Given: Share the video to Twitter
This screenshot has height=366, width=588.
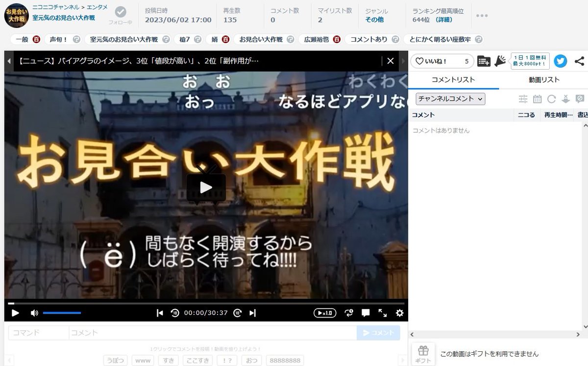Looking at the screenshot, I should pyautogui.click(x=561, y=61).
